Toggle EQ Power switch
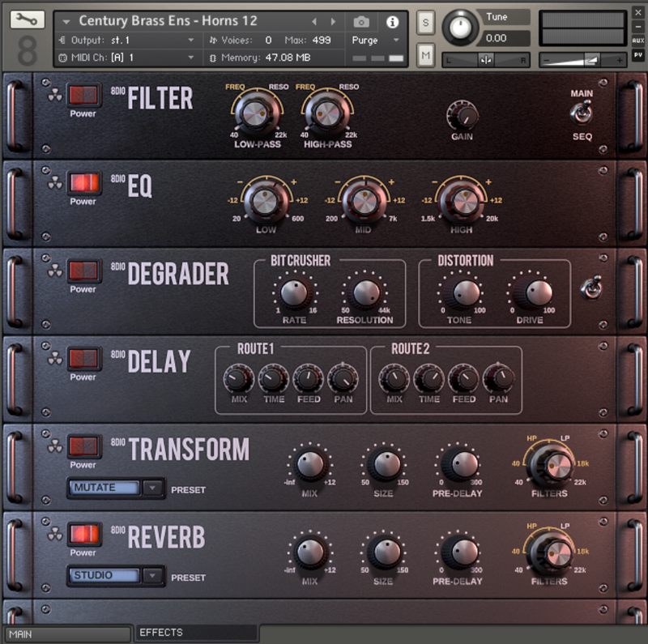Screen dimensions: 648x644 (84, 182)
